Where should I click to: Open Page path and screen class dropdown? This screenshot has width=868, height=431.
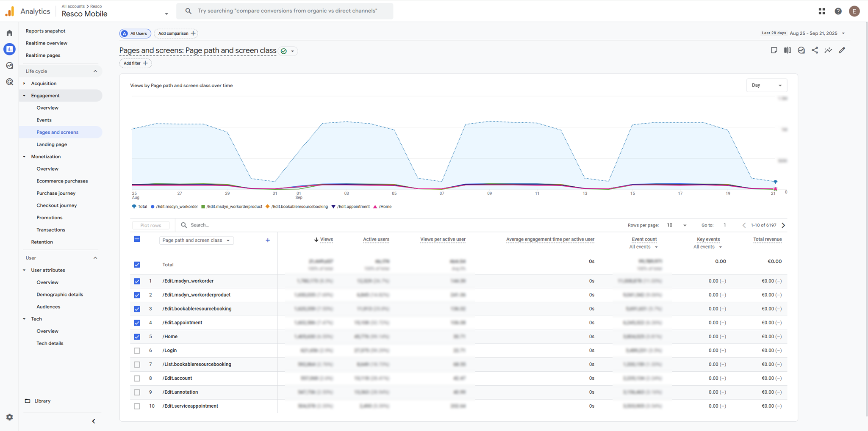[196, 240]
